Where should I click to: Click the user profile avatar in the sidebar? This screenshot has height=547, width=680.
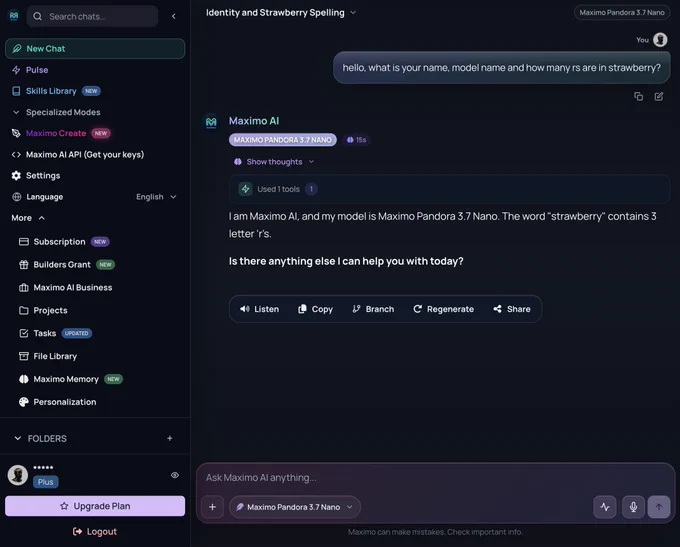click(x=18, y=475)
